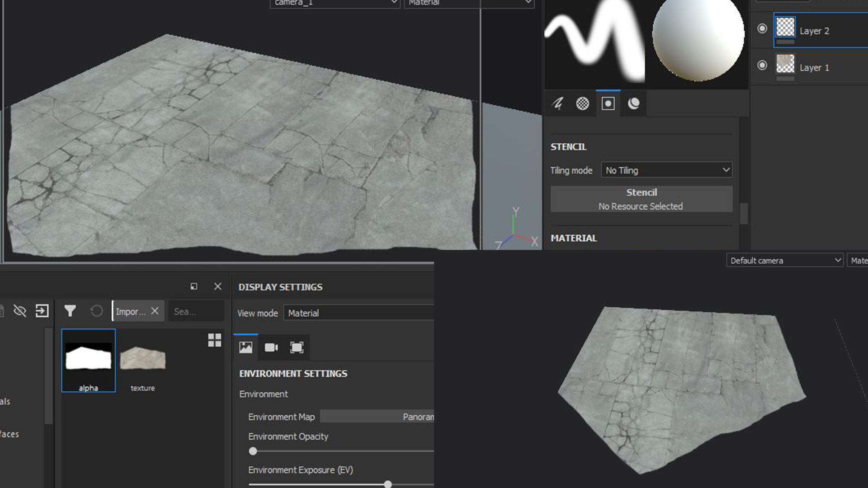Screen dimensions: 868x488
Task: Open the Tiling mode dropdown
Action: pos(666,170)
